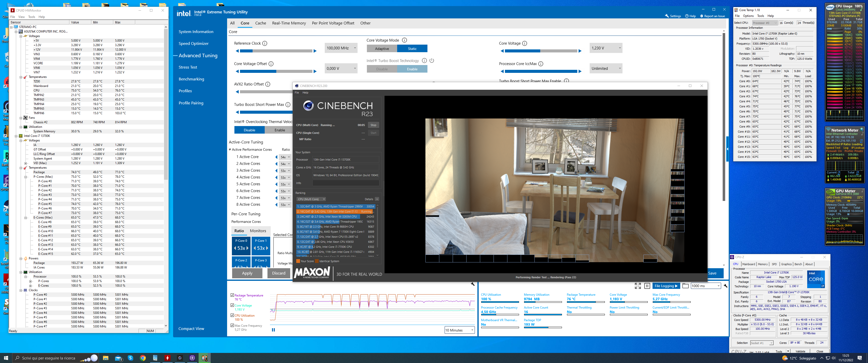This screenshot has width=868, height=363.
Task: Stop the Cinebench multi core test
Action: pyautogui.click(x=373, y=125)
